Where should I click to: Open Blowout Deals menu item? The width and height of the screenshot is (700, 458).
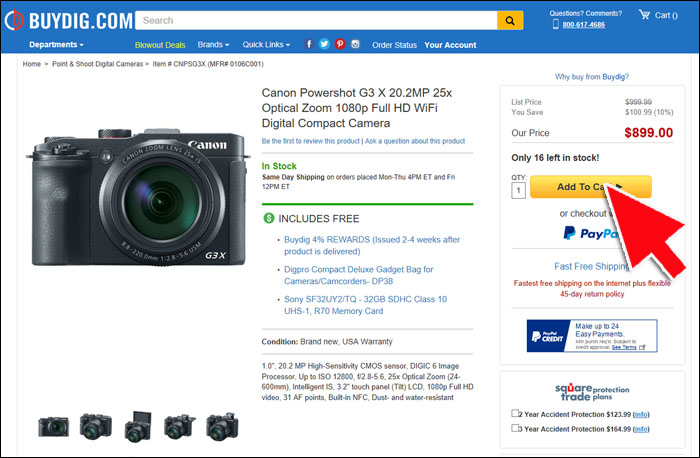(x=160, y=45)
